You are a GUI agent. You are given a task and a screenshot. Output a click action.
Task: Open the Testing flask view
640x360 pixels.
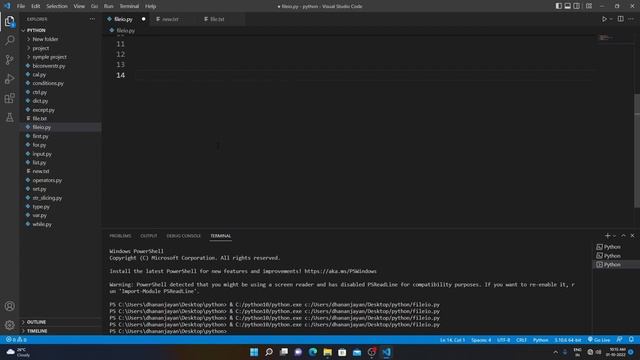click(9, 118)
